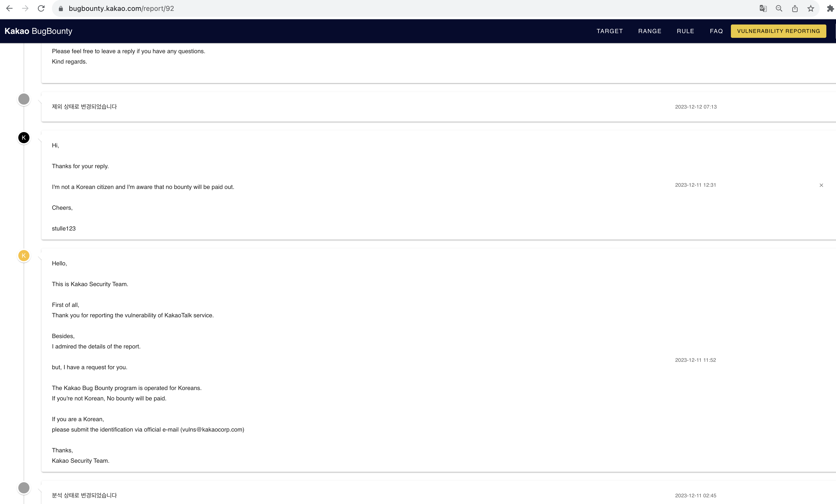Click gray status circle next to 분석 상태로 변경되었습니다
This screenshot has height=504, width=836.
[24, 488]
